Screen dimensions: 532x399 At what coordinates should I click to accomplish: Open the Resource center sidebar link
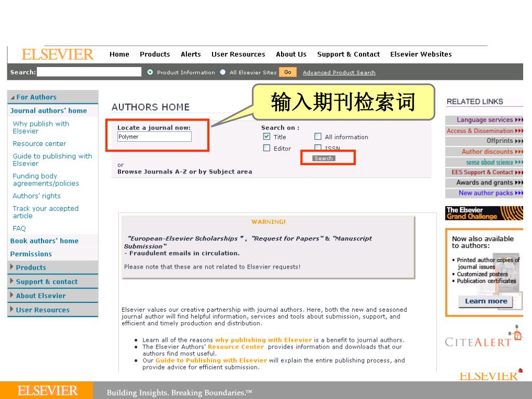tap(39, 143)
